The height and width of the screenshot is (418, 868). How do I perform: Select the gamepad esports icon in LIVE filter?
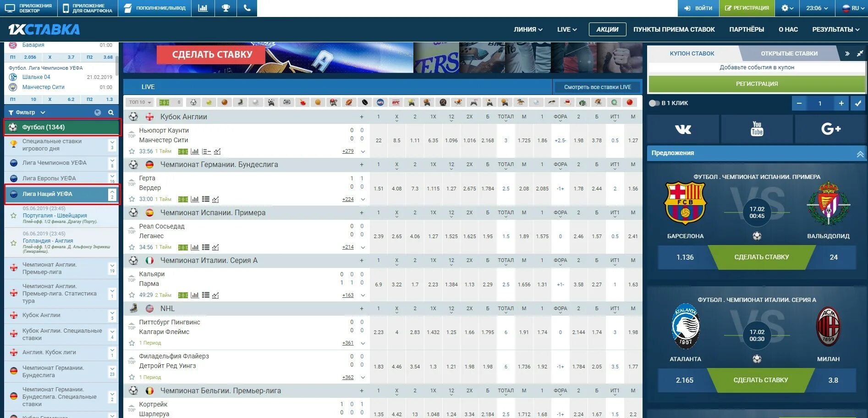tap(287, 102)
